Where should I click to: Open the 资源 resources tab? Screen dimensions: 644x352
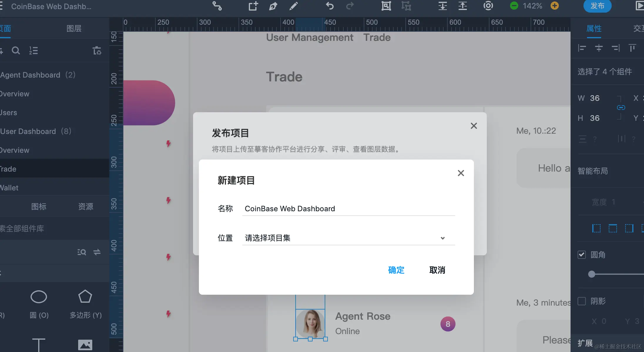point(85,207)
